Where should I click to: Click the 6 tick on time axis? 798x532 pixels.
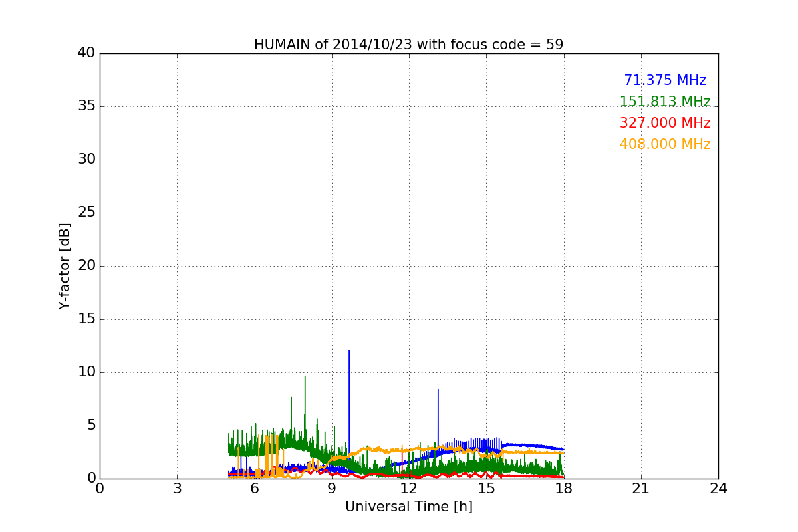(254, 488)
